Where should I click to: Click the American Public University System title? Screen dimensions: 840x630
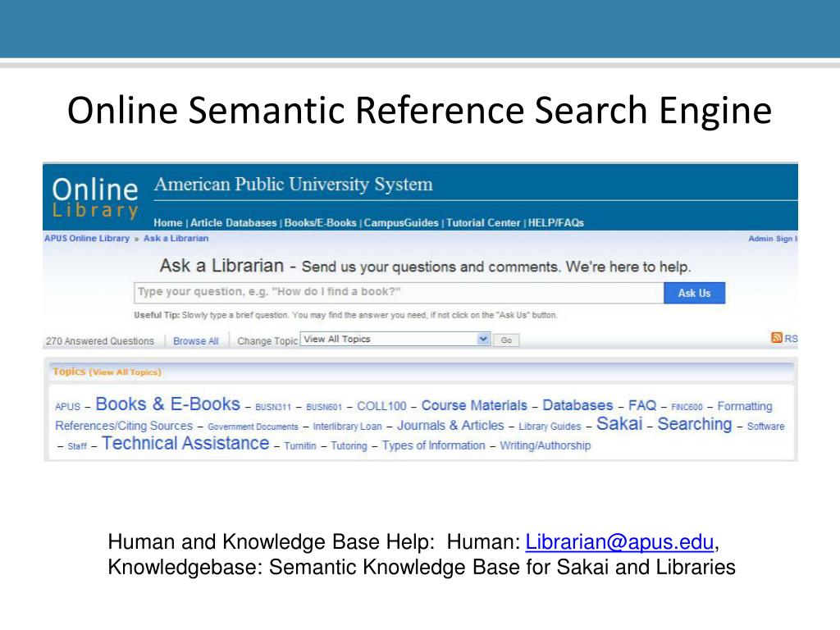pos(293,185)
